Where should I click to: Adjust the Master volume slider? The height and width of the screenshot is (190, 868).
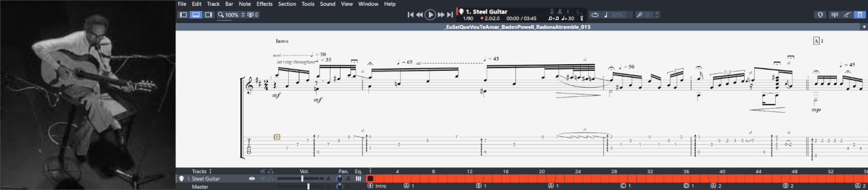(x=308, y=186)
